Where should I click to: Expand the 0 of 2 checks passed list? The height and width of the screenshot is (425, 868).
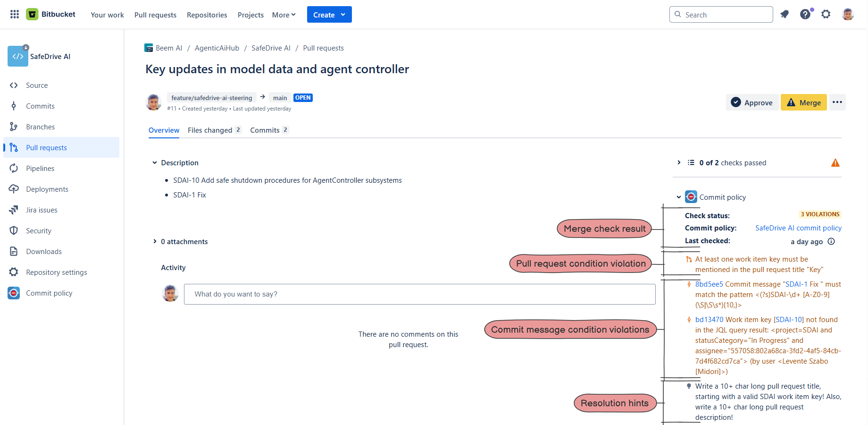pyautogui.click(x=679, y=163)
